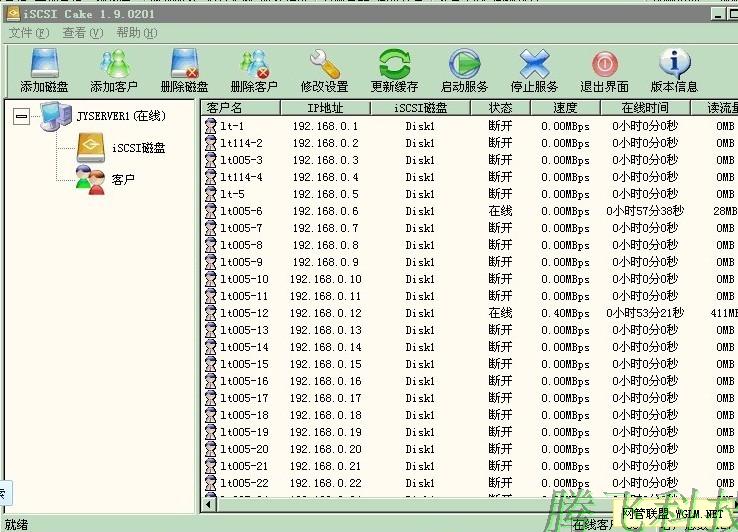Click the client icon beside lt114-2

tap(210, 143)
